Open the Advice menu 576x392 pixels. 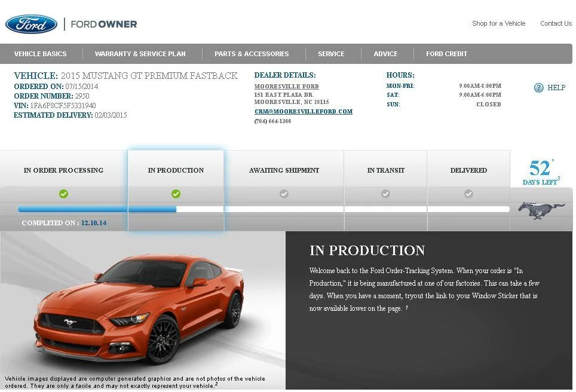coord(385,54)
